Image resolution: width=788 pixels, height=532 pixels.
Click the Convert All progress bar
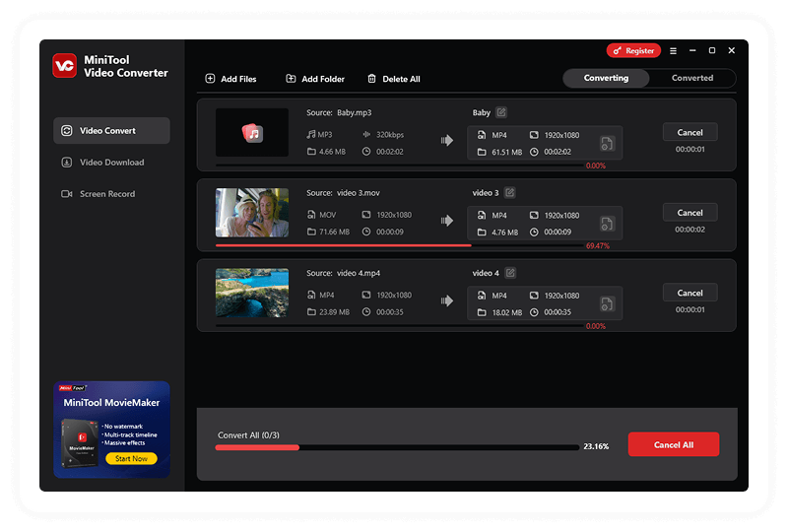click(397, 447)
